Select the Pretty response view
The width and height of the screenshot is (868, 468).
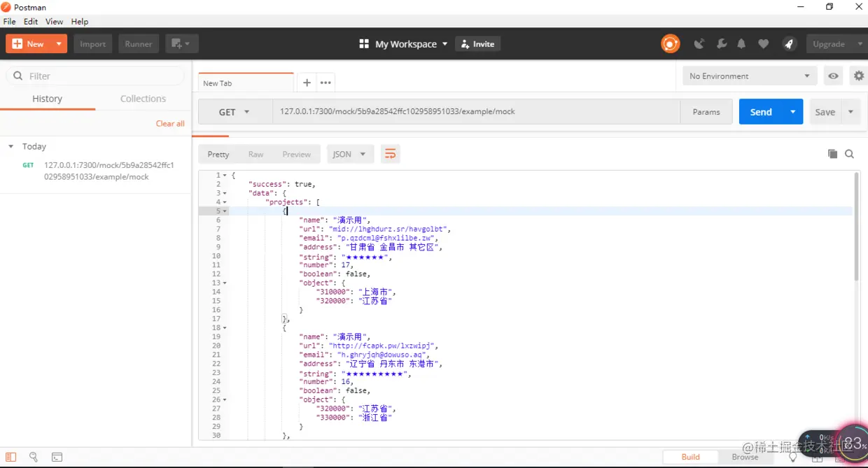(218, 154)
